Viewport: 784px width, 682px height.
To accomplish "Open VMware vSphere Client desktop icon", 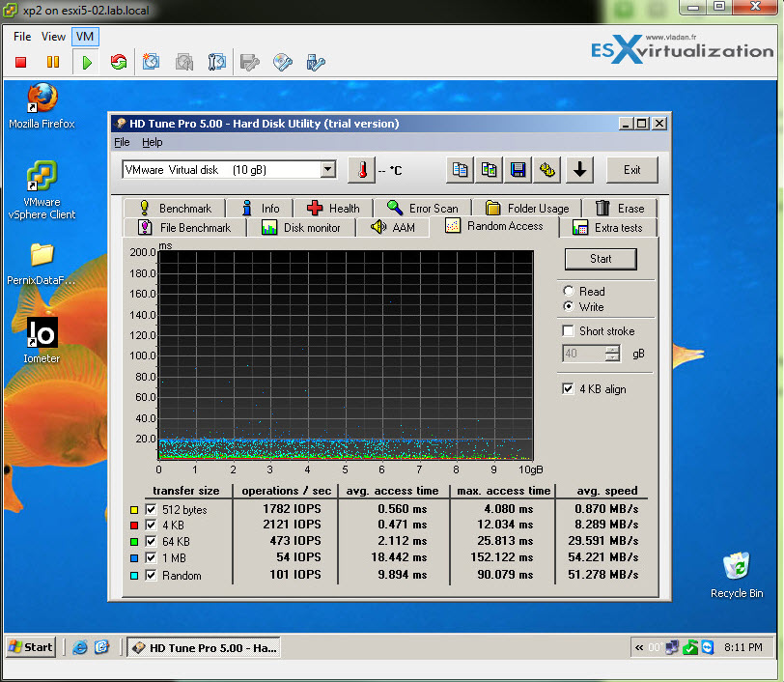I will [x=42, y=190].
